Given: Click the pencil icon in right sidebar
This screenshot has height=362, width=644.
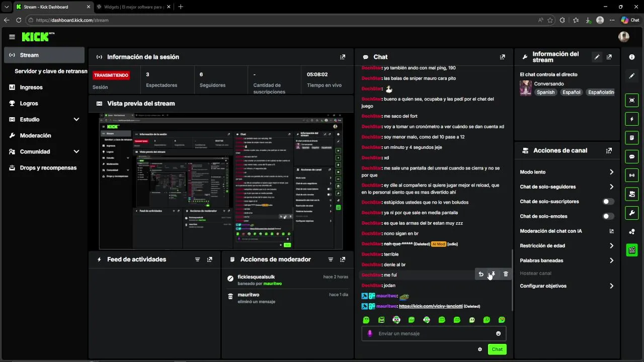Looking at the screenshot, I should (632, 76).
